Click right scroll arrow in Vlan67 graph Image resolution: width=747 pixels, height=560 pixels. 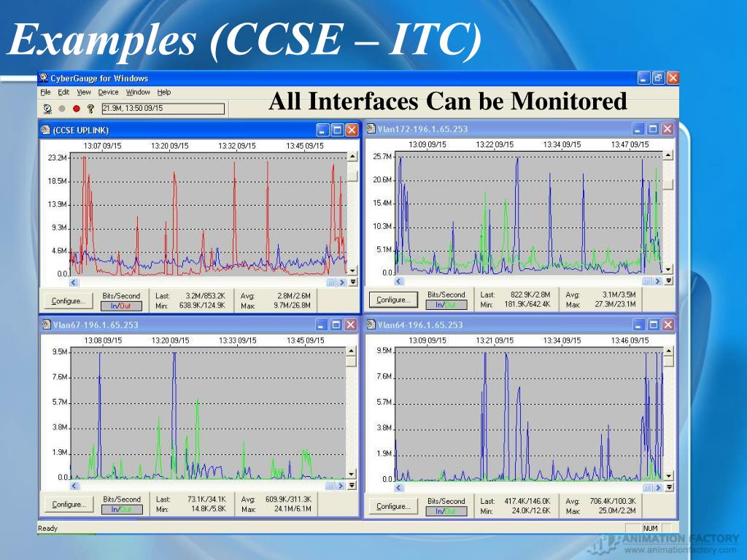coord(341,486)
